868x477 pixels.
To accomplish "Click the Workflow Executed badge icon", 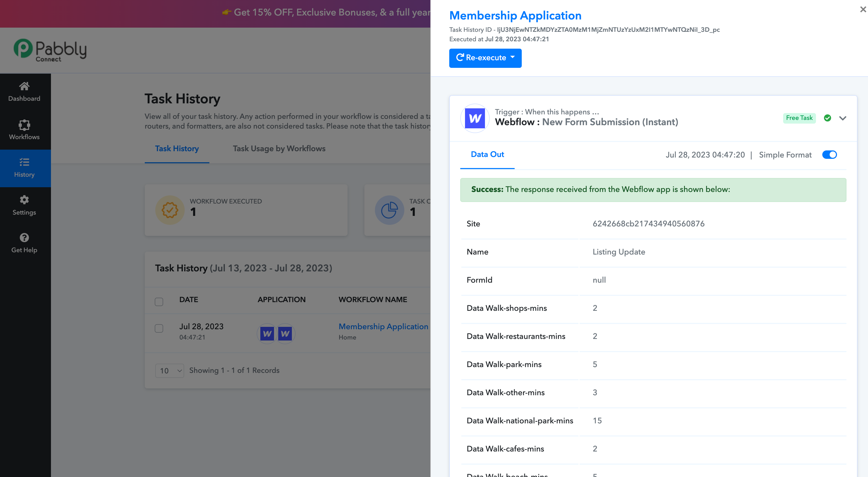I will 170,210.
